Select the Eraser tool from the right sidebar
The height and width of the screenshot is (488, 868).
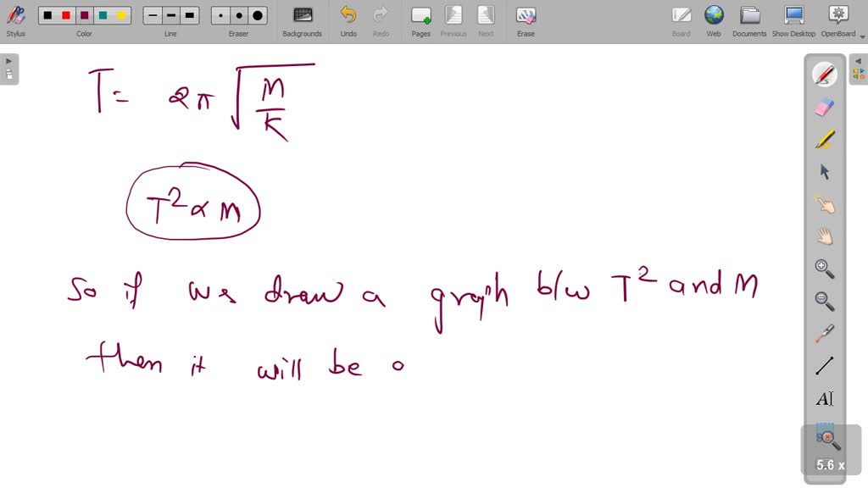click(x=825, y=108)
